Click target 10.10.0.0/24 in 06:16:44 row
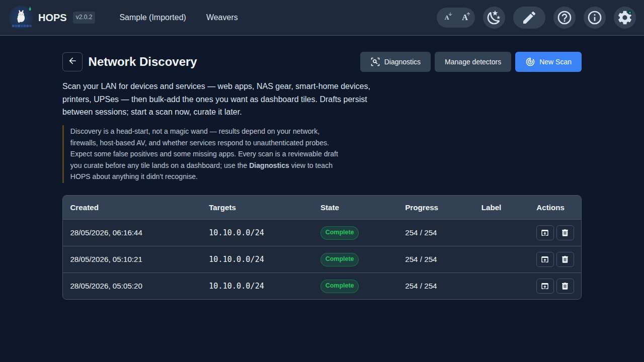This screenshot has height=362, width=644. tap(236, 232)
